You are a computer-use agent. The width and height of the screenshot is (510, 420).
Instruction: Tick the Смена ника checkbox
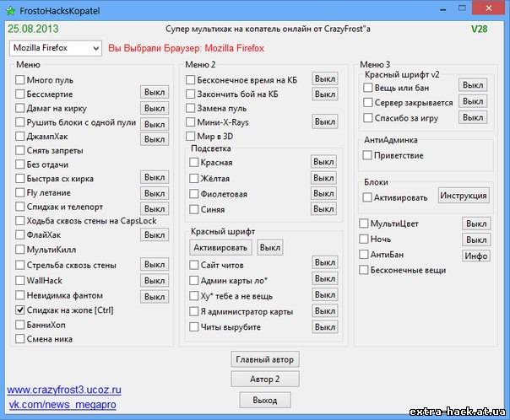20,339
